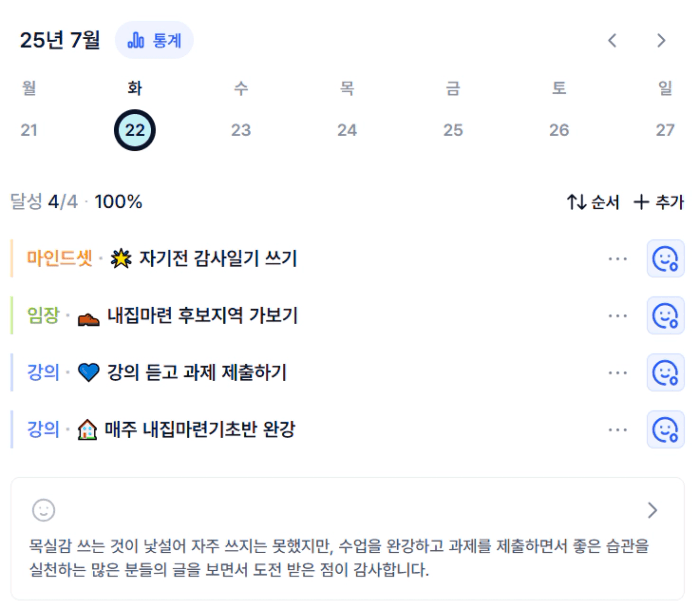Select the smiley mood icon in note card
The height and width of the screenshot is (609, 699).
(x=44, y=510)
